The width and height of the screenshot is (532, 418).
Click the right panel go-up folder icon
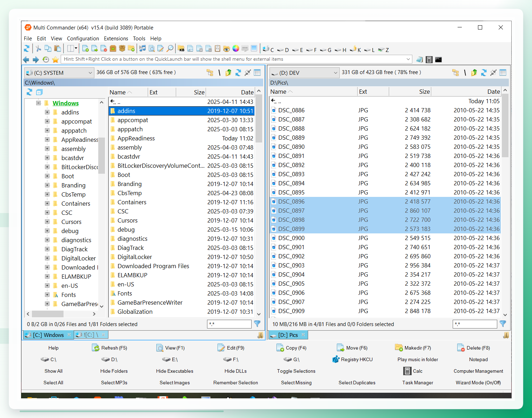[474, 73]
